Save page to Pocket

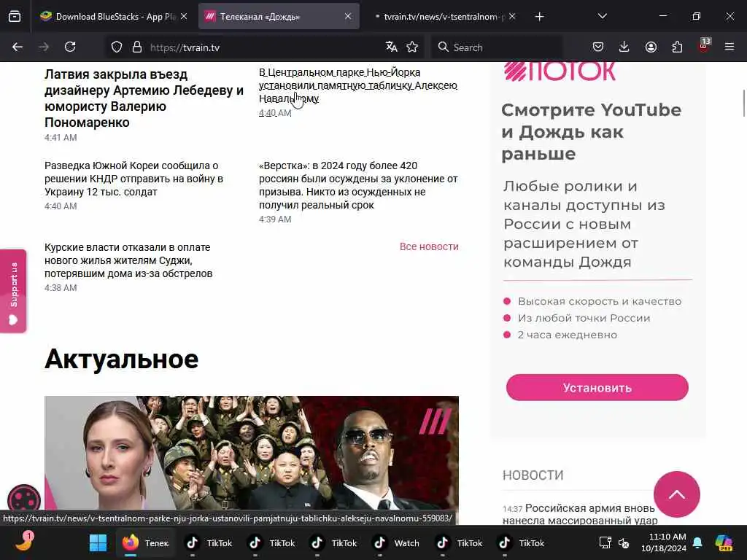(x=598, y=47)
